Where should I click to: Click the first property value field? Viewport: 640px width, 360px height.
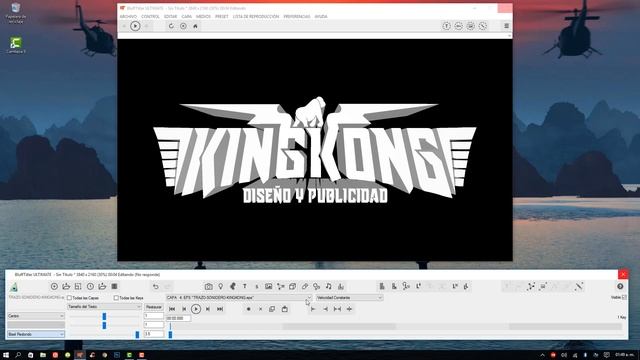pos(154,316)
